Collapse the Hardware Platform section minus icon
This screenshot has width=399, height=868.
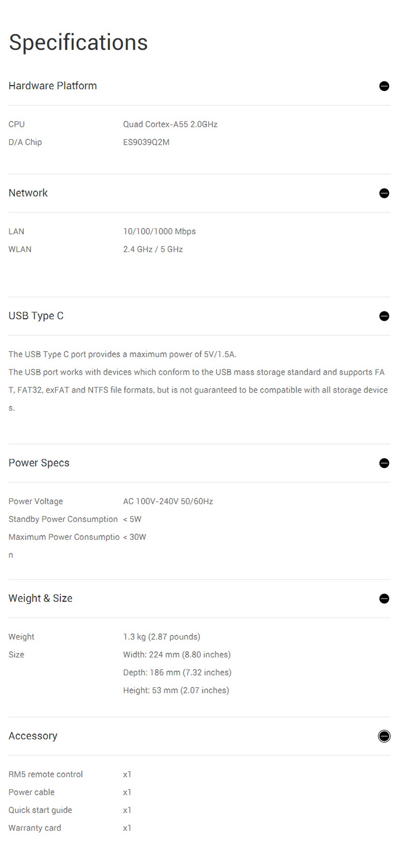pyautogui.click(x=384, y=86)
